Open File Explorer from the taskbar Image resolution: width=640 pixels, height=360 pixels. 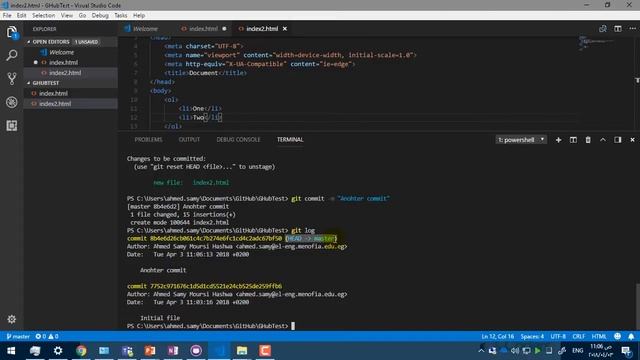click(x=242, y=351)
